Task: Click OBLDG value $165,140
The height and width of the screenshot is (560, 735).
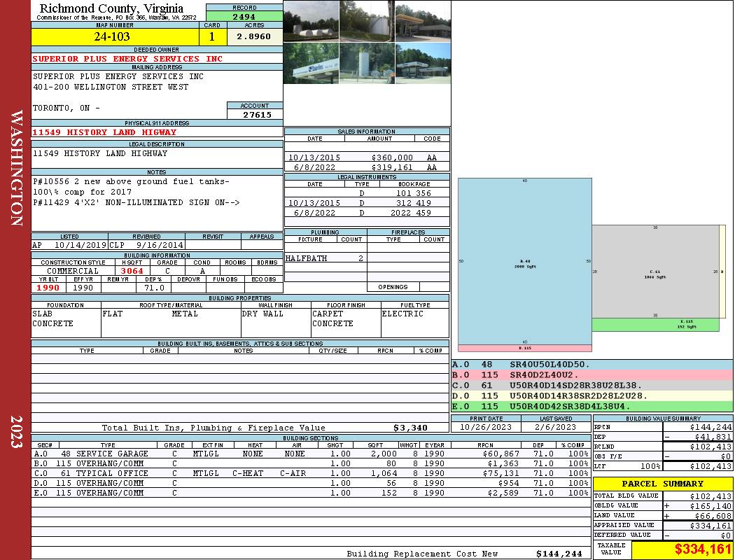Action: pos(710,505)
